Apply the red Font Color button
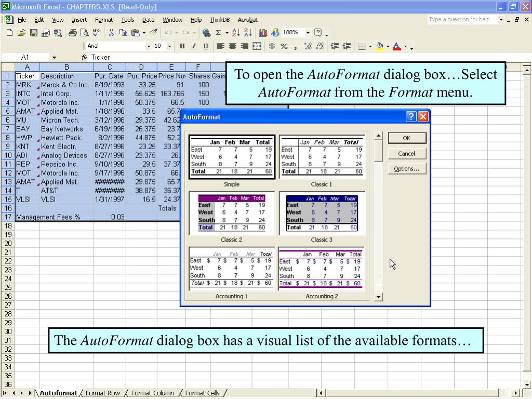 [x=396, y=46]
